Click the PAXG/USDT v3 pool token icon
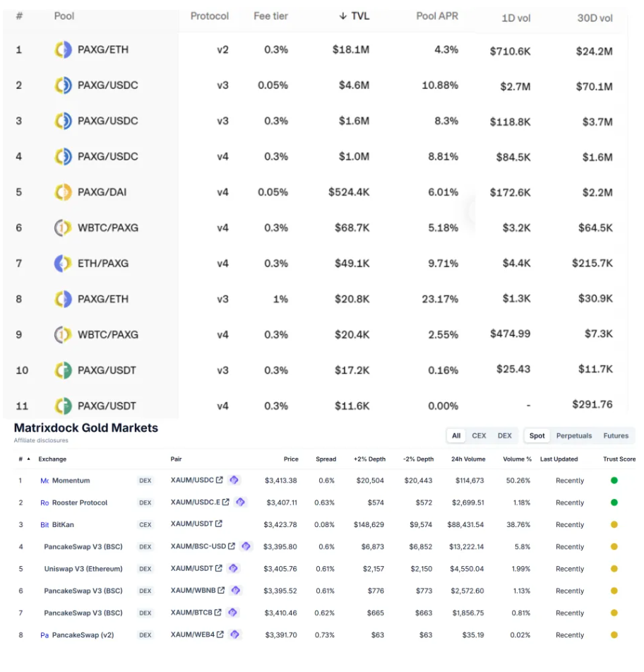Image resolution: width=644 pixels, height=672 pixels. click(64, 370)
